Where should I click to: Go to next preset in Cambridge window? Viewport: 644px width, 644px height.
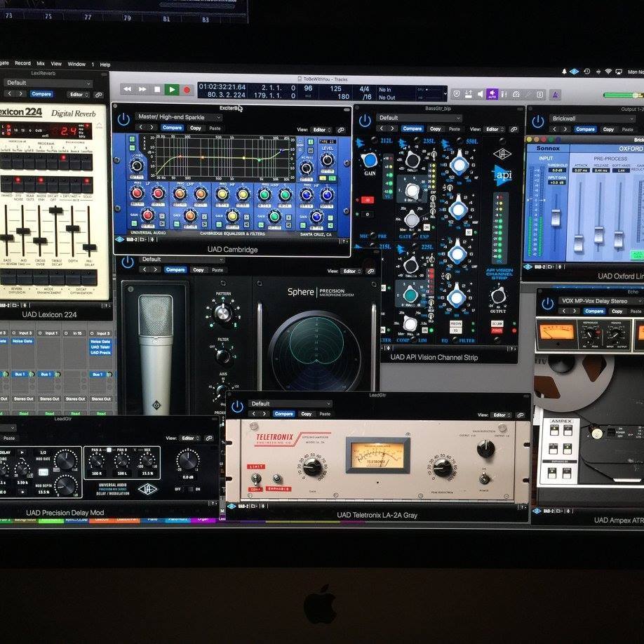pyautogui.click(x=152, y=127)
